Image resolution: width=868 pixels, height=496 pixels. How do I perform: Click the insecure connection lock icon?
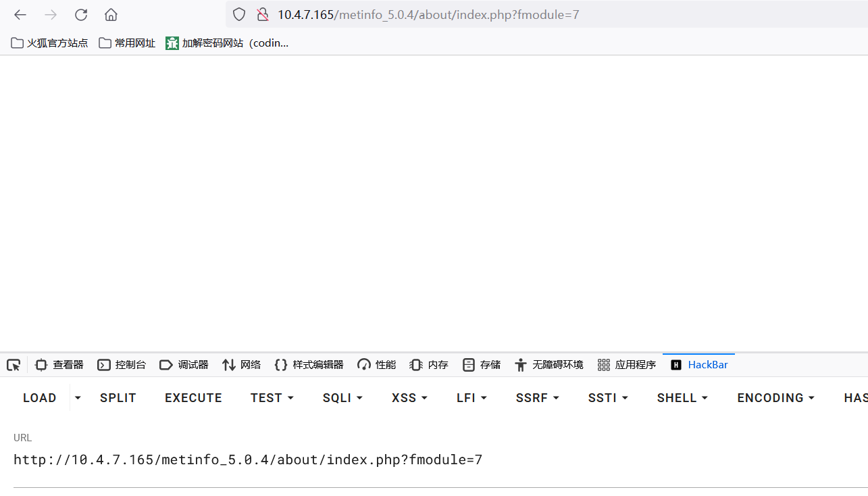(x=262, y=15)
